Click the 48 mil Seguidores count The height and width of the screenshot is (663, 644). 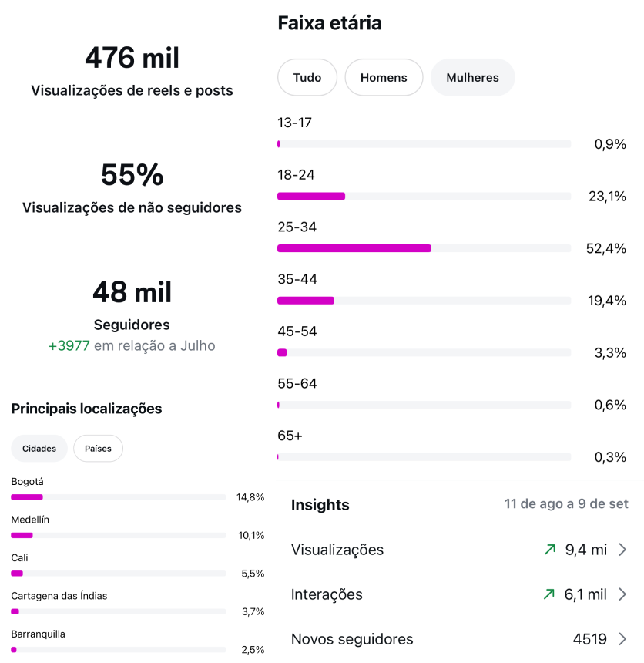point(132,292)
